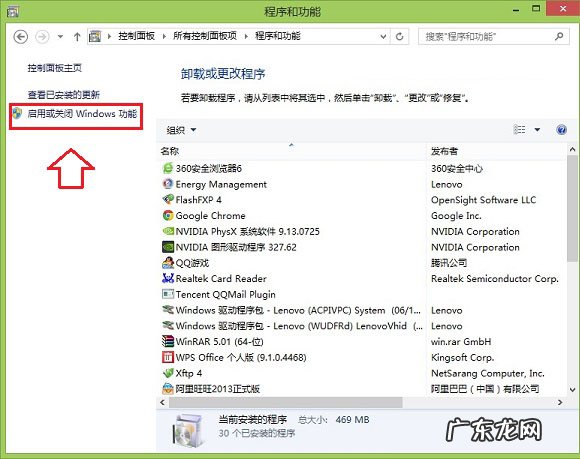This screenshot has width=580, height=459.
Task: Select the NVIDIA PhysX icon
Action: click(168, 231)
